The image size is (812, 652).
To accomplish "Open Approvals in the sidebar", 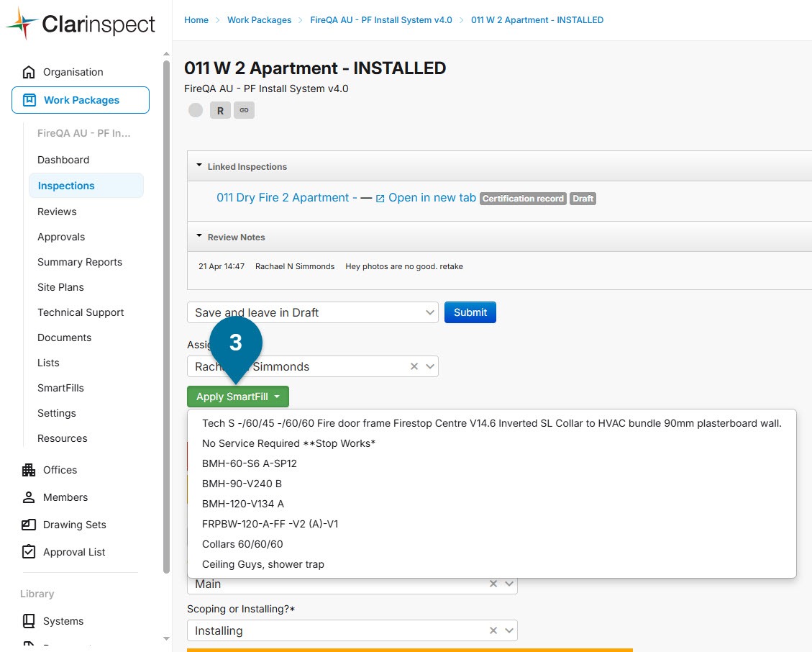I will point(61,237).
